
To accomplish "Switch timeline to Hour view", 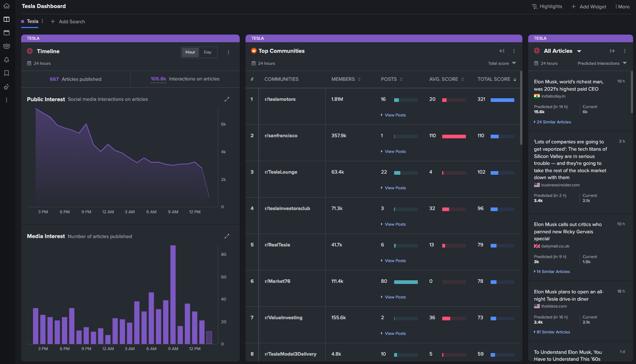I will point(190,52).
